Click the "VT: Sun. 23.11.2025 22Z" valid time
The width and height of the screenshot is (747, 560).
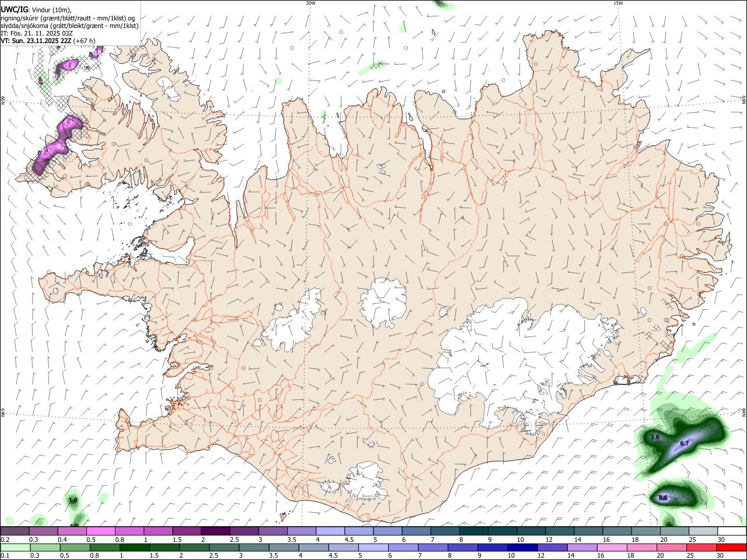click(x=36, y=41)
